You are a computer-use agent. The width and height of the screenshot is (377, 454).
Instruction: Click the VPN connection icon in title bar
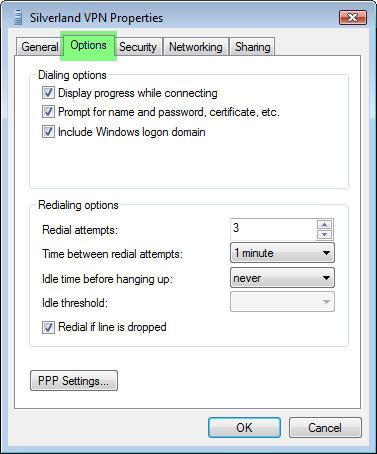[x=18, y=17]
